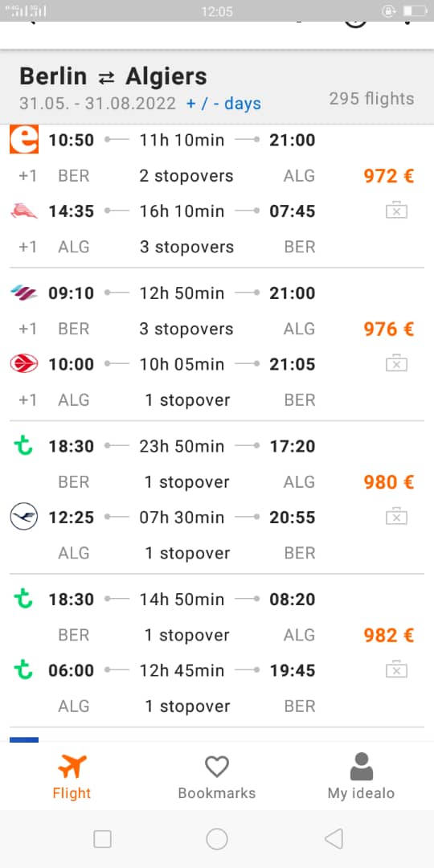Tap the Turkish Airlines logo at 10:00
This screenshot has height=868, width=434.
click(x=24, y=364)
